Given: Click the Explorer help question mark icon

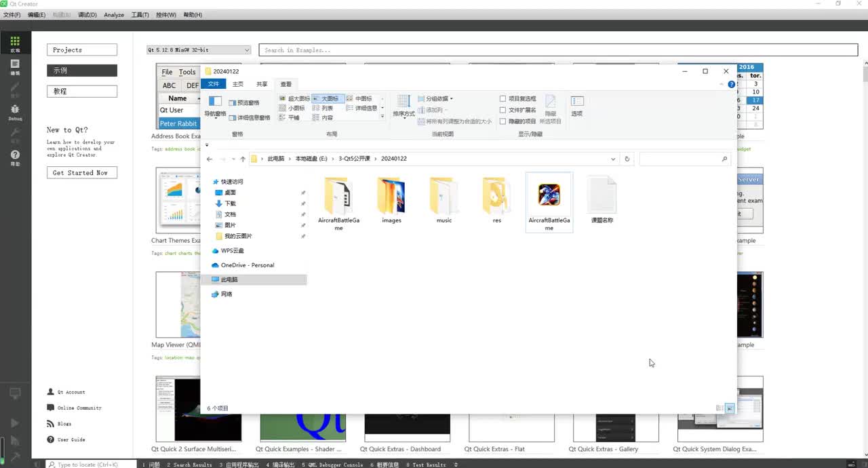Looking at the screenshot, I should [x=731, y=84].
